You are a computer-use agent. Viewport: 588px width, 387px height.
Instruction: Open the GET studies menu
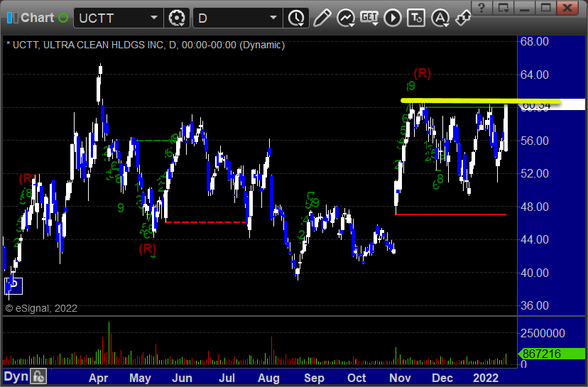pyautogui.click(x=369, y=18)
